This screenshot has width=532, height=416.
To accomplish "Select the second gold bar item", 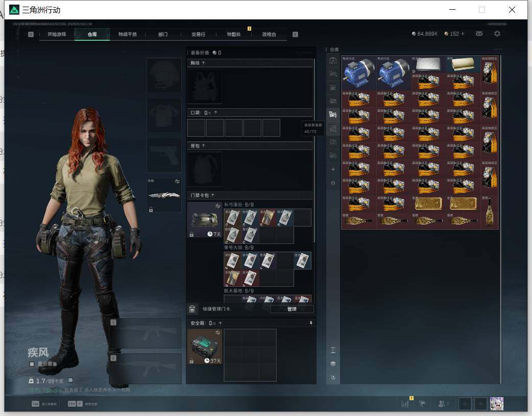I will pyautogui.click(x=464, y=204).
